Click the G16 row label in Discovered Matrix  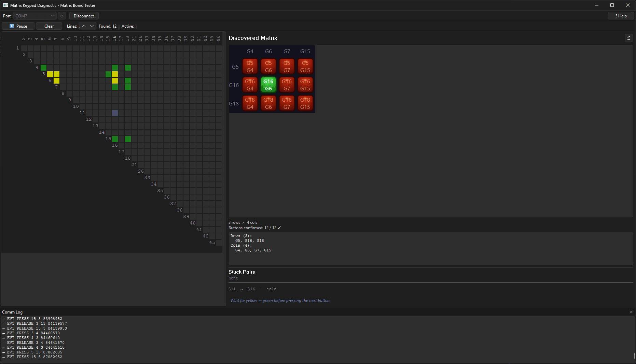tap(234, 85)
